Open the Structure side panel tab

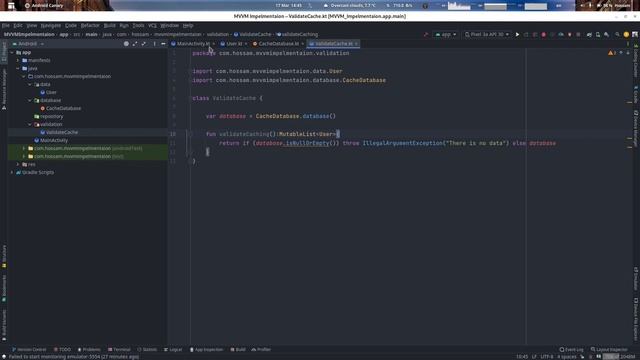(4, 256)
